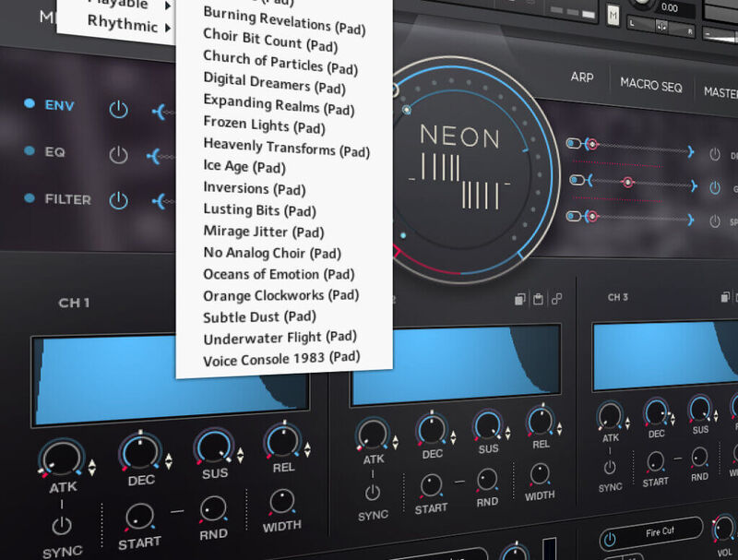738x560 pixels.
Task: Click the CH 1 WIDTH knob
Action: (x=282, y=501)
